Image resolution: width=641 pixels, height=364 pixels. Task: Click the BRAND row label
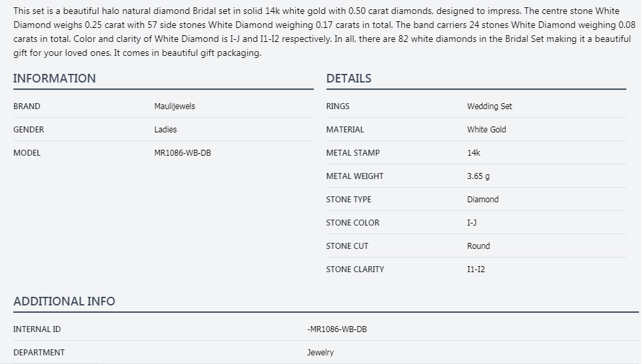(27, 106)
